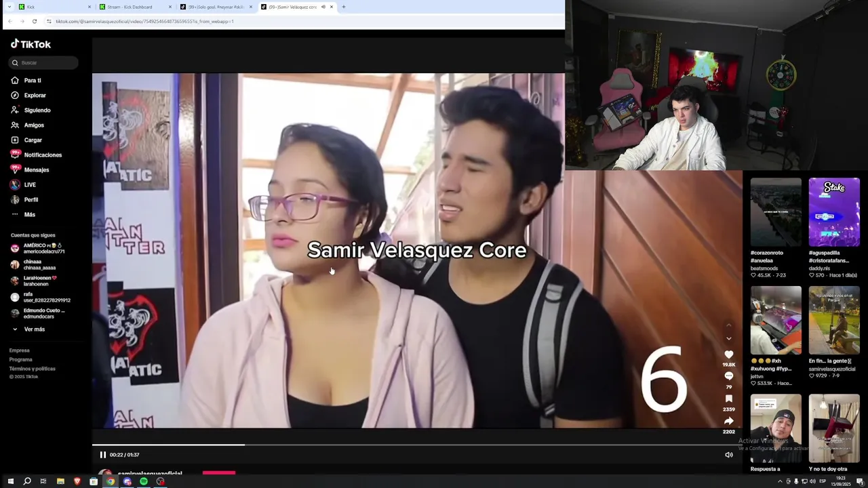Share the video with arrow icon

(729, 421)
